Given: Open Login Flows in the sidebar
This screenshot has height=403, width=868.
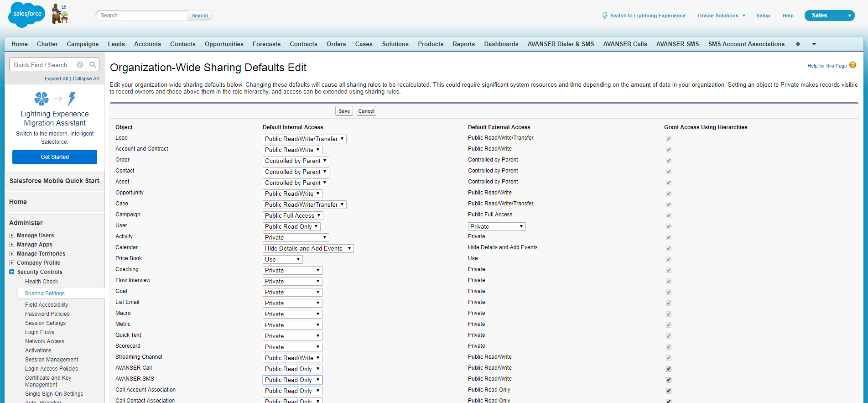Looking at the screenshot, I should (x=40, y=332).
